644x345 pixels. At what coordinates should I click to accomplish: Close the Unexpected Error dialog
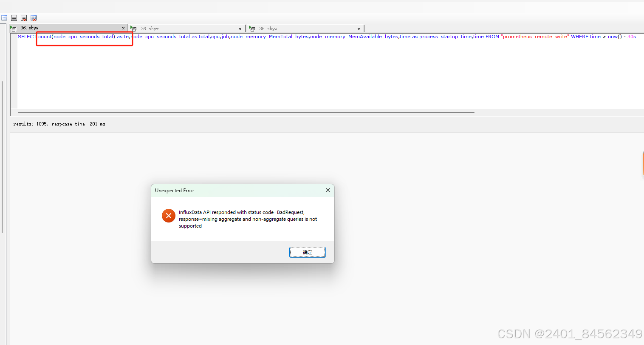pos(328,190)
